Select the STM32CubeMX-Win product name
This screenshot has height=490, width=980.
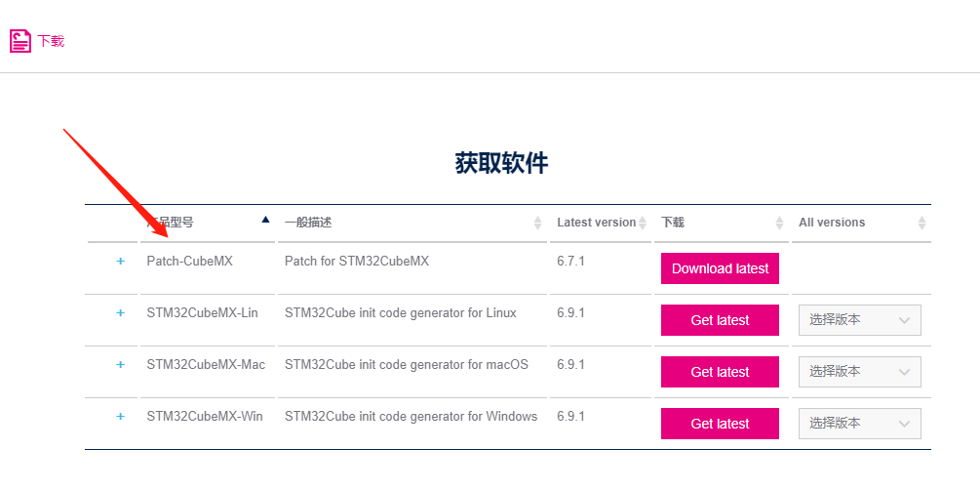coord(205,416)
